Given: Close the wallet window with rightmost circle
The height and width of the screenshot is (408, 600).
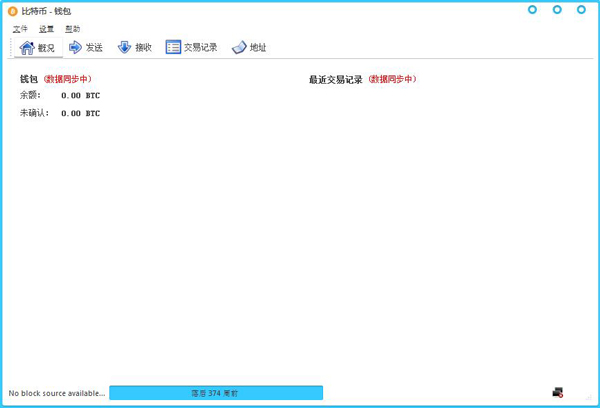Looking at the screenshot, I should (x=581, y=10).
